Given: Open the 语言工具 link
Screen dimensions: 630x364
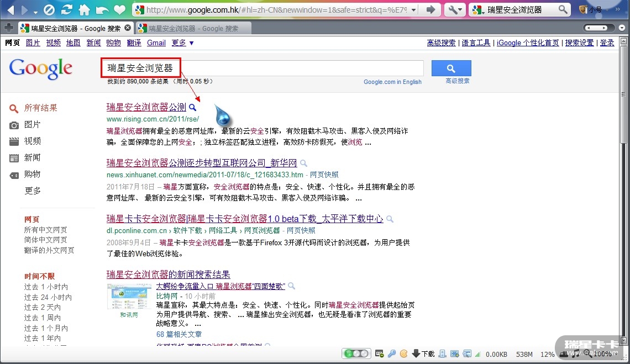Looking at the screenshot, I should (476, 43).
